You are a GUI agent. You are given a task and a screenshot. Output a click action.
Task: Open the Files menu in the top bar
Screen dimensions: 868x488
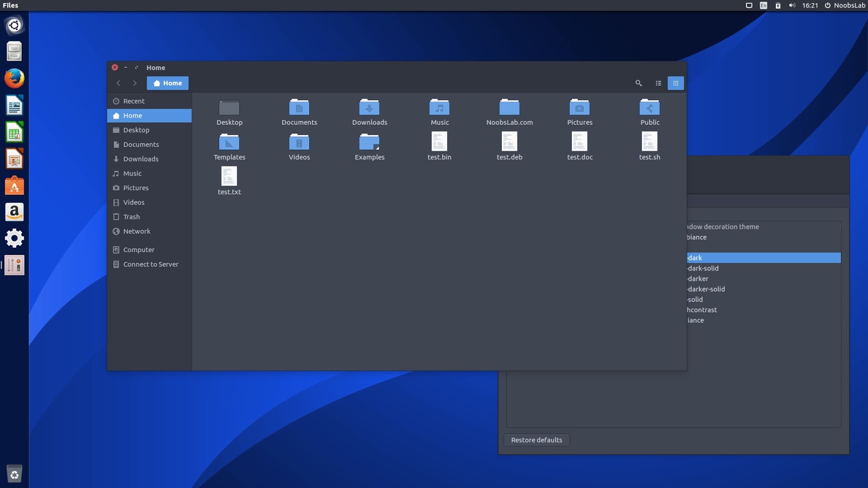[10, 5]
